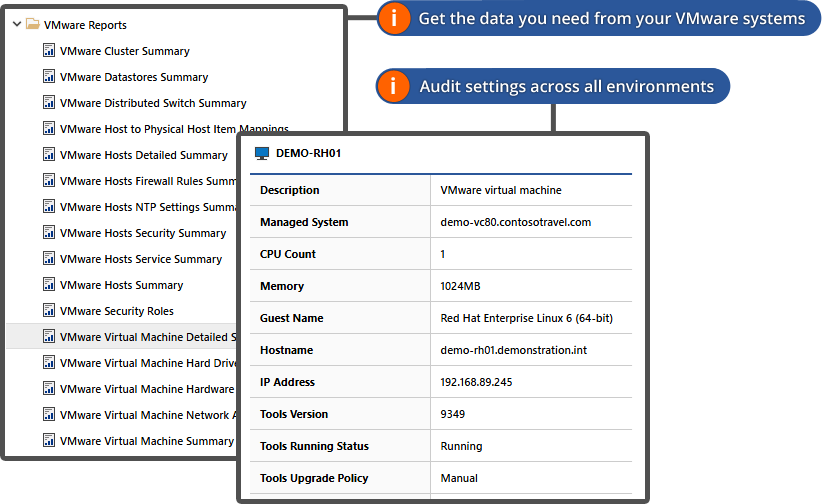Click 'Audit settings across all environments' banner text
This screenshot has height=504, width=822.
(x=567, y=87)
